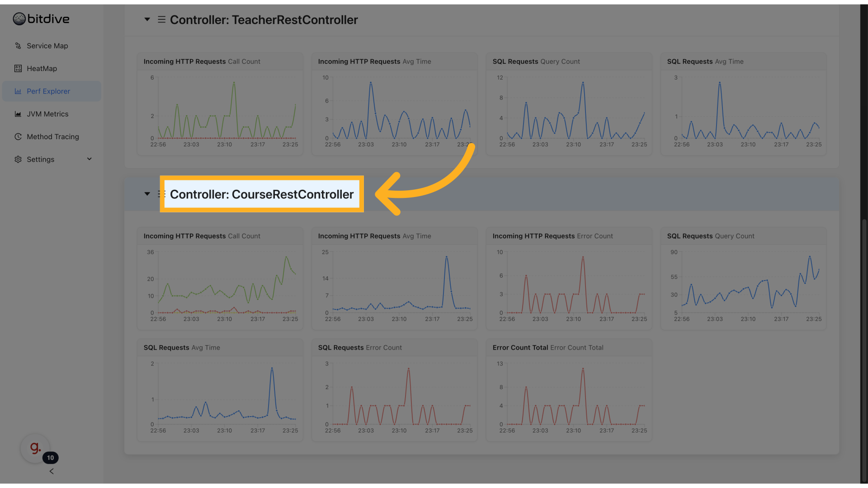The width and height of the screenshot is (868, 488).
Task: Open the Service Map page
Action: tap(52, 46)
